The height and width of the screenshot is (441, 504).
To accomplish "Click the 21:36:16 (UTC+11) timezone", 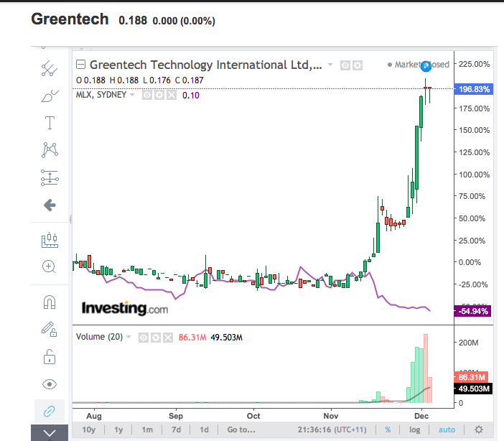I will click(332, 430).
